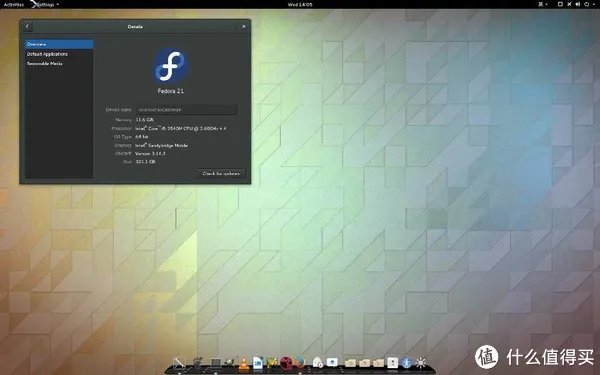Launch Firefox from the dock
Viewport: 600px width, 375px height.
(300, 362)
